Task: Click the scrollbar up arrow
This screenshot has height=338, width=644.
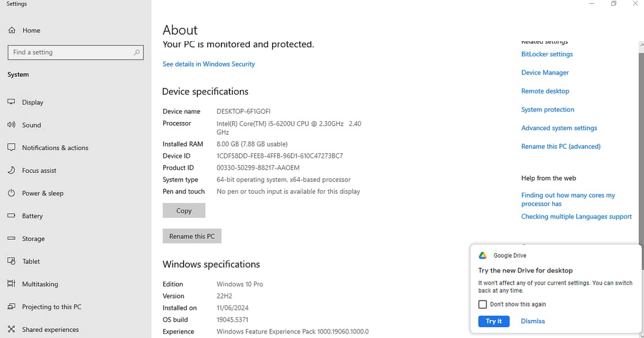Action: (x=641, y=44)
